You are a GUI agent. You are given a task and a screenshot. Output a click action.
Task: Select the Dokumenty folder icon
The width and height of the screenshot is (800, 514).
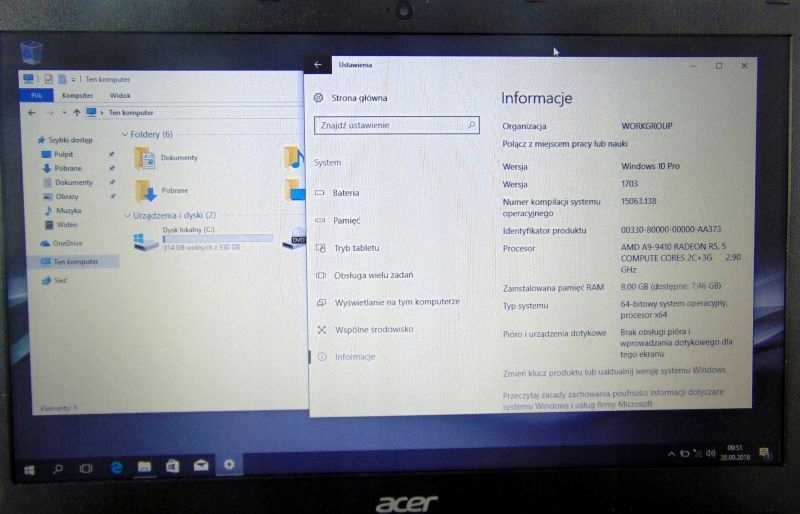(144, 158)
